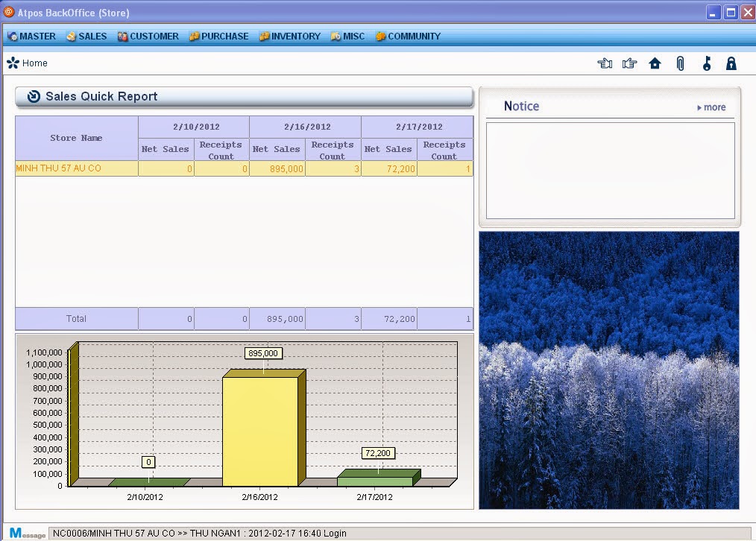The image size is (756, 541).
Task: Navigate forward using the right-pointing hand icon
Action: pyautogui.click(x=629, y=63)
